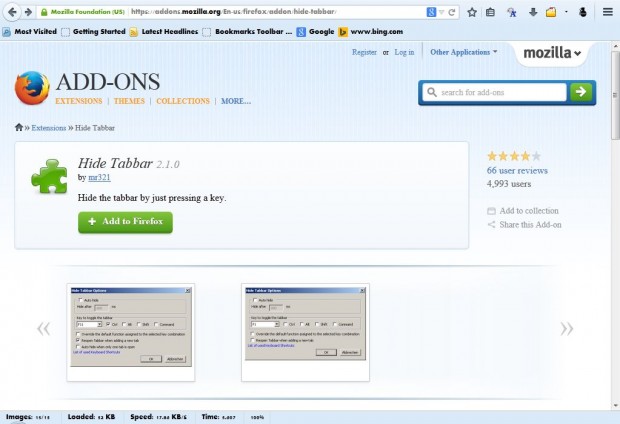Click the Add to collection link

pyautogui.click(x=528, y=211)
